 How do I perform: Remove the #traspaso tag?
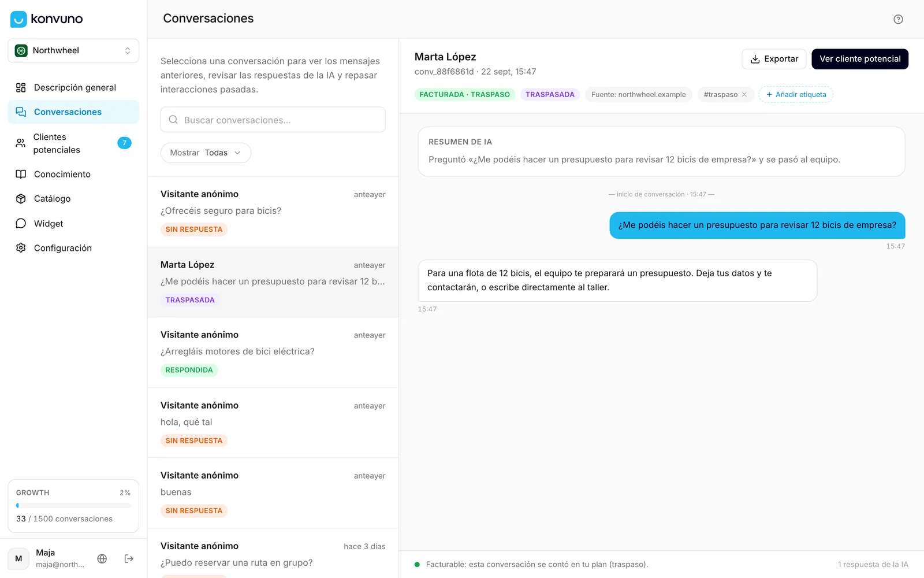(x=744, y=95)
